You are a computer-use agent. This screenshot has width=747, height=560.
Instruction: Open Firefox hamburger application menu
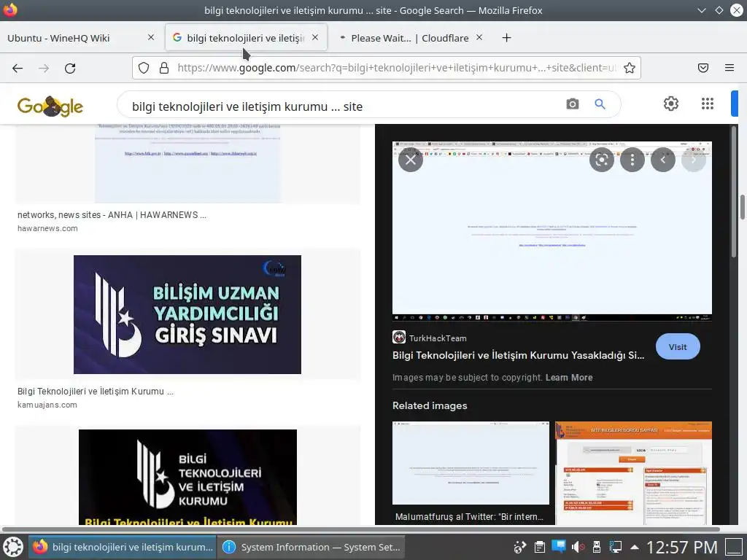pyautogui.click(x=729, y=68)
